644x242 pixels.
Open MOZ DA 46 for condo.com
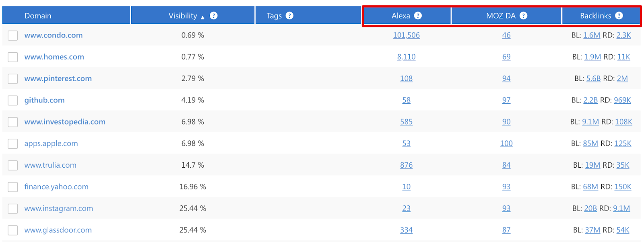(506, 35)
